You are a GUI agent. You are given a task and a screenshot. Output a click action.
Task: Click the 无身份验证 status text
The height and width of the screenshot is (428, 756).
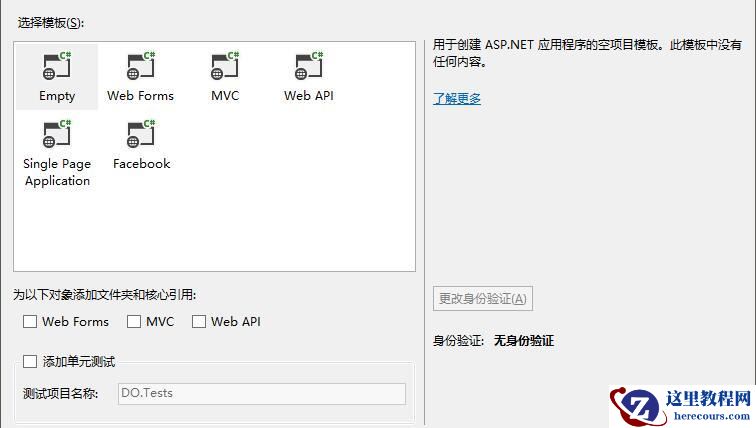click(x=524, y=341)
